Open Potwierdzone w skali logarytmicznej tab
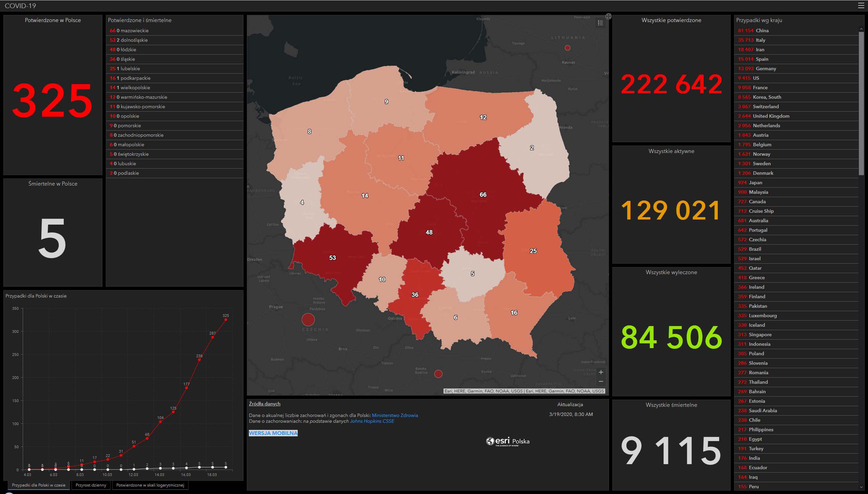The image size is (868, 494). [x=150, y=485]
